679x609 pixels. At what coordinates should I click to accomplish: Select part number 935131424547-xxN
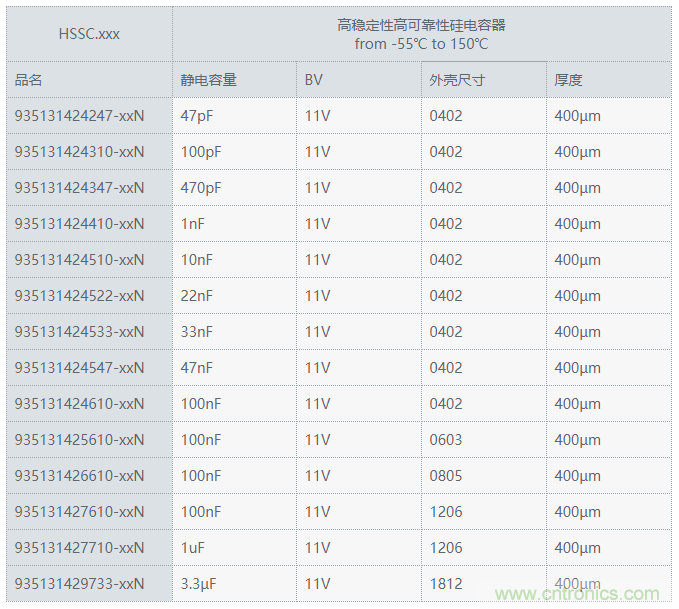tap(79, 368)
